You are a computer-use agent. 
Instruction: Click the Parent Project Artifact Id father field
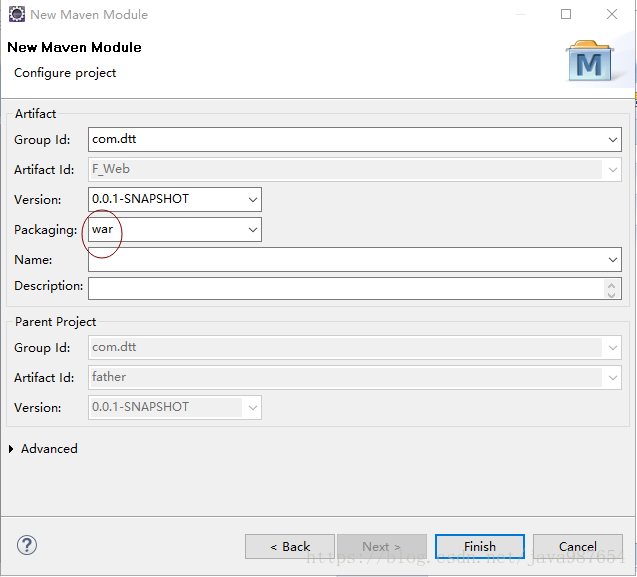355,377
